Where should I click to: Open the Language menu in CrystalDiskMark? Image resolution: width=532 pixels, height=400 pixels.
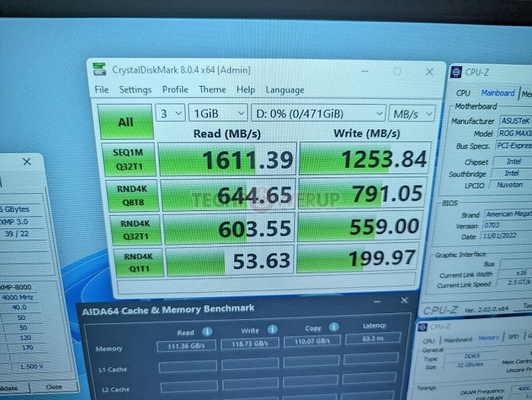click(285, 90)
